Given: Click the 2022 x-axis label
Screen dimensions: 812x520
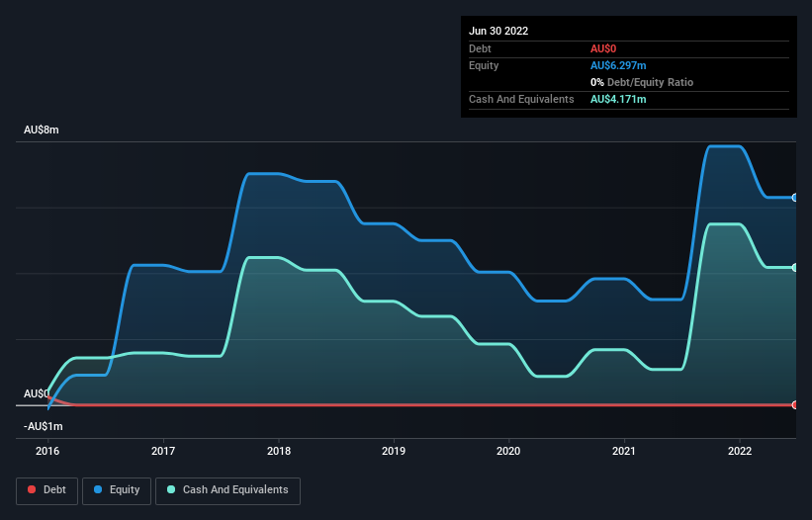Looking at the screenshot, I should [740, 451].
